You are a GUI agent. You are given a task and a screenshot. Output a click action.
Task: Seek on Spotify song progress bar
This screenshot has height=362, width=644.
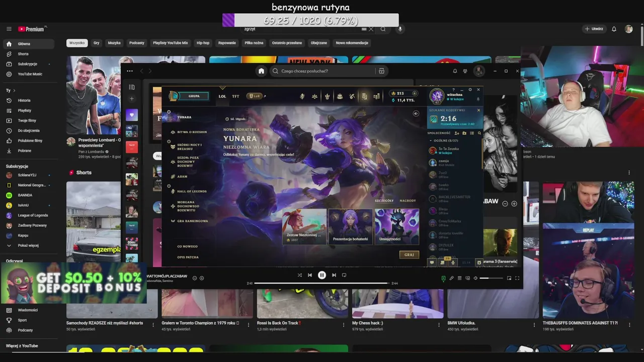pyautogui.click(x=322, y=283)
